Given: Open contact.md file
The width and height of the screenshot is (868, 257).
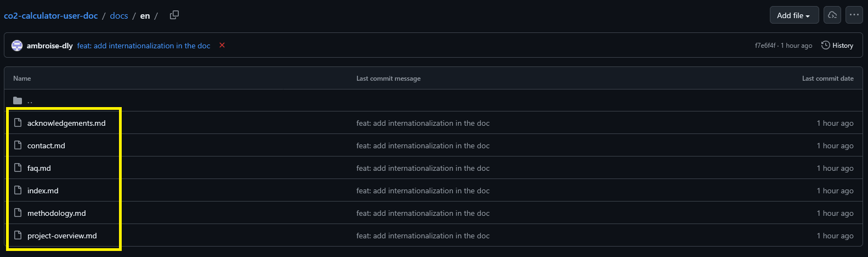Looking at the screenshot, I should pos(46,146).
